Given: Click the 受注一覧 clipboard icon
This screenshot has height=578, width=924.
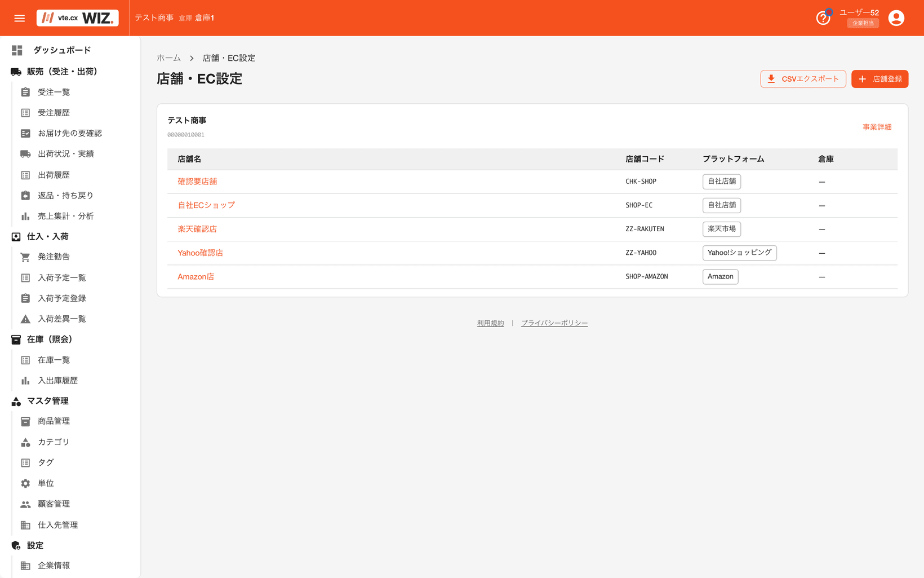Looking at the screenshot, I should point(25,92).
